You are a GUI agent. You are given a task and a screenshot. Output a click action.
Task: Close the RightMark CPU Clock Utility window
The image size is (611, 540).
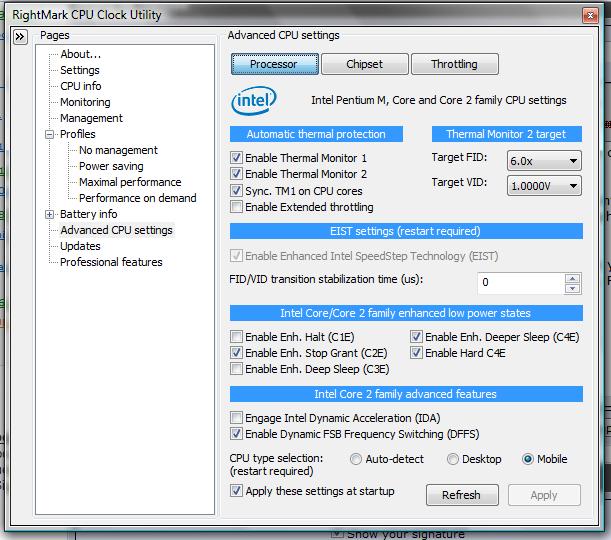[x=590, y=16]
